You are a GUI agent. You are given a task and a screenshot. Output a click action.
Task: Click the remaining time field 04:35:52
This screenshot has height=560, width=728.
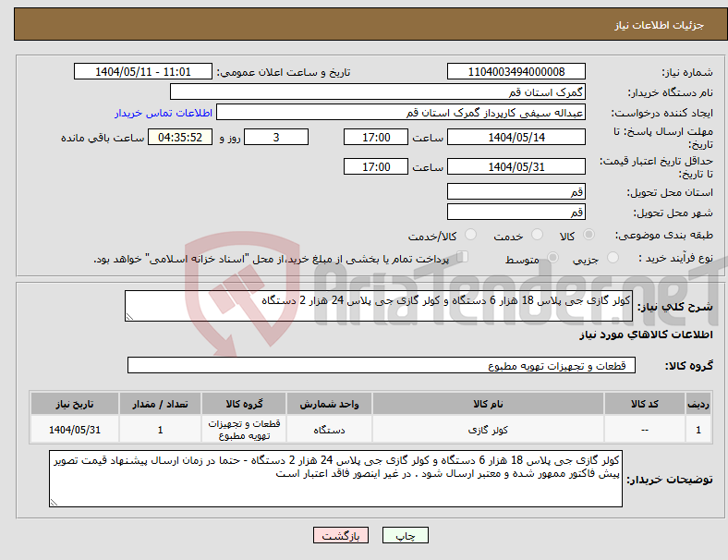(180, 137)
